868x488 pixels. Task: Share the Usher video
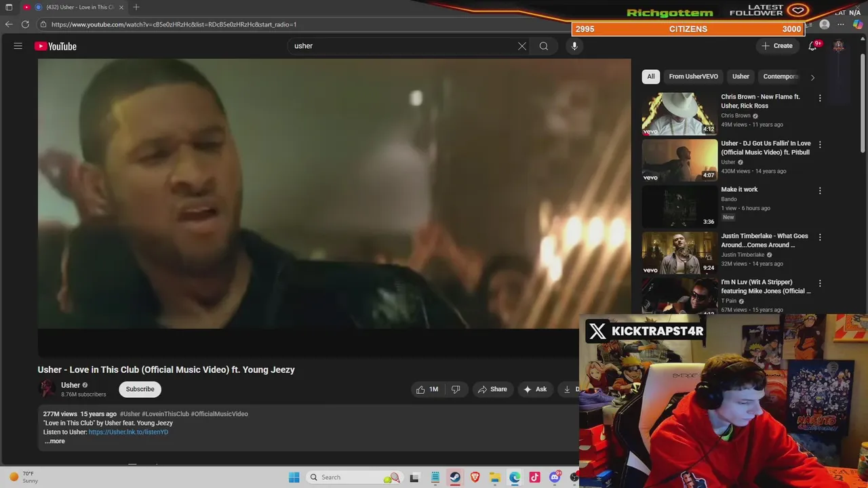pyautogui.click(x=492, y=389)
